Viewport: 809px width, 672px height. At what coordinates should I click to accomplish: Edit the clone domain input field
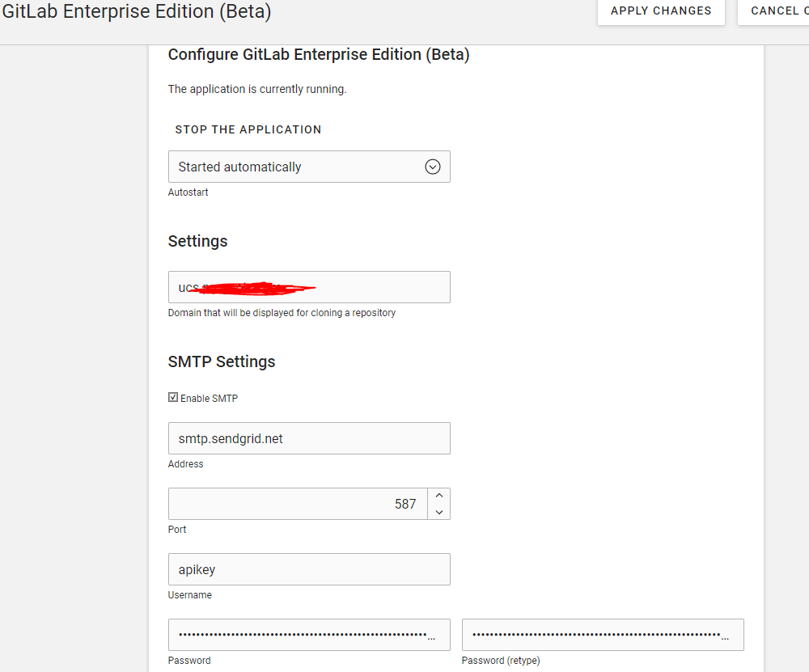pyautogui.click(x=309, y=287)
